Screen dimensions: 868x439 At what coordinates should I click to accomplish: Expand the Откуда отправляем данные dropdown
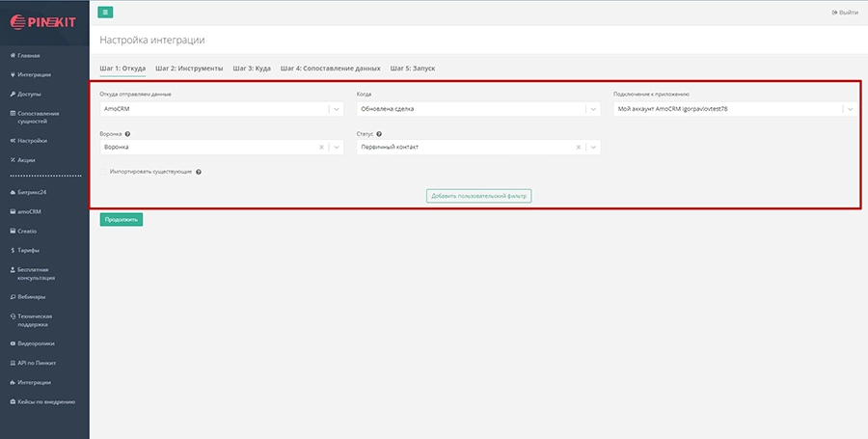coord(336,109)
